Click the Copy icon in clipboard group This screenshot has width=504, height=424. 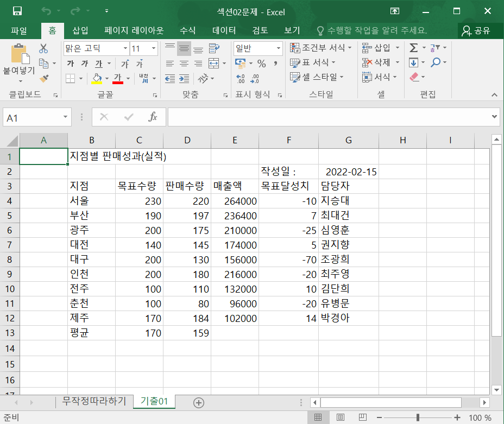pyautogui.click(x=43, y=64)
